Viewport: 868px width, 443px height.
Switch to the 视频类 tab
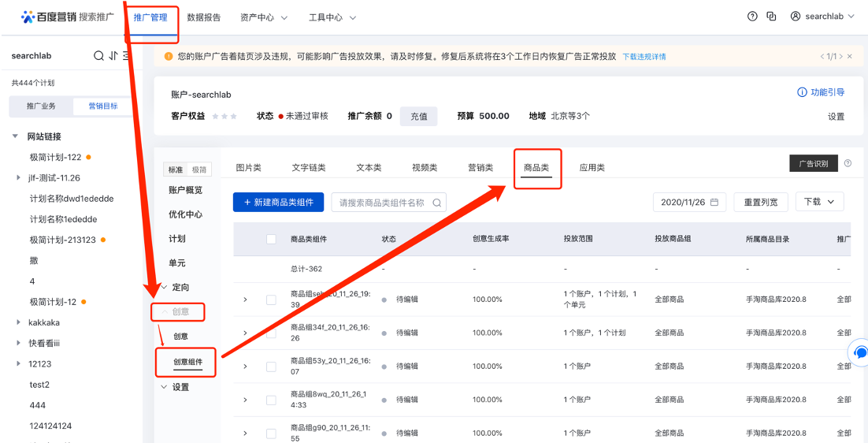[x=425, y=168]
